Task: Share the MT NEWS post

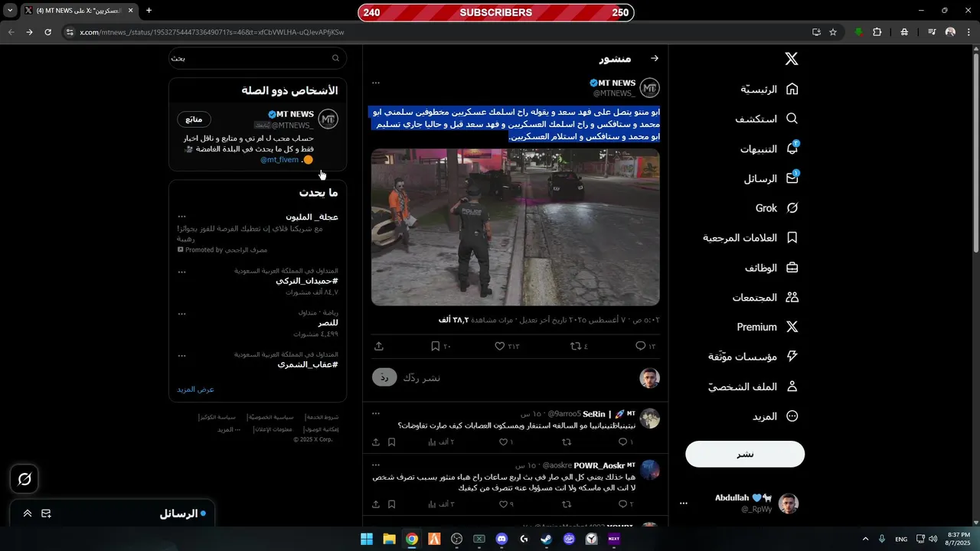Action: click(x=379, y=347)
